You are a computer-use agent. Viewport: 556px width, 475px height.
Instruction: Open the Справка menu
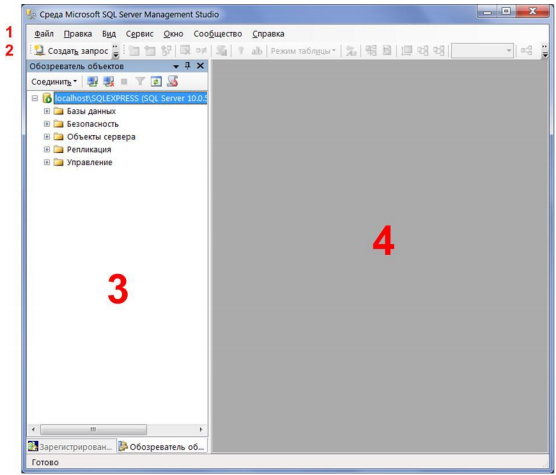pos(268,34)
